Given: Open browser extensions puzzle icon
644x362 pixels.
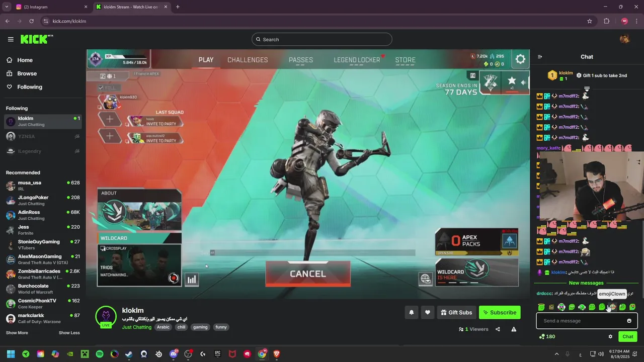Looking at the screenshot, I should tap(606, 21).
